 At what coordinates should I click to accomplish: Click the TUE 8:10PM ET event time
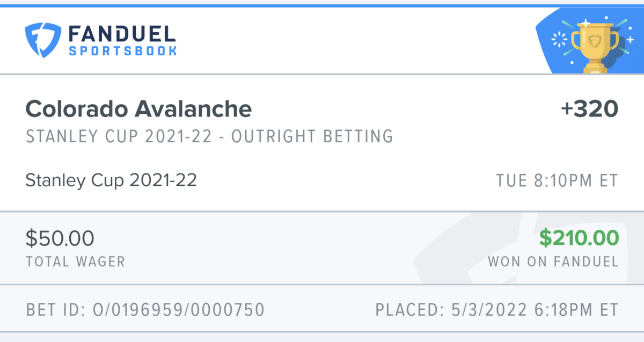point(557,181)
